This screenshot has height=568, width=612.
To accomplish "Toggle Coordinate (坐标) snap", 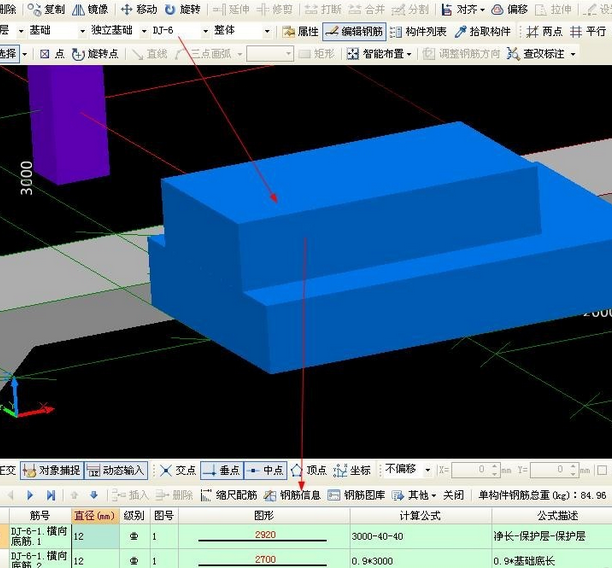I will [x=352, y=470].
